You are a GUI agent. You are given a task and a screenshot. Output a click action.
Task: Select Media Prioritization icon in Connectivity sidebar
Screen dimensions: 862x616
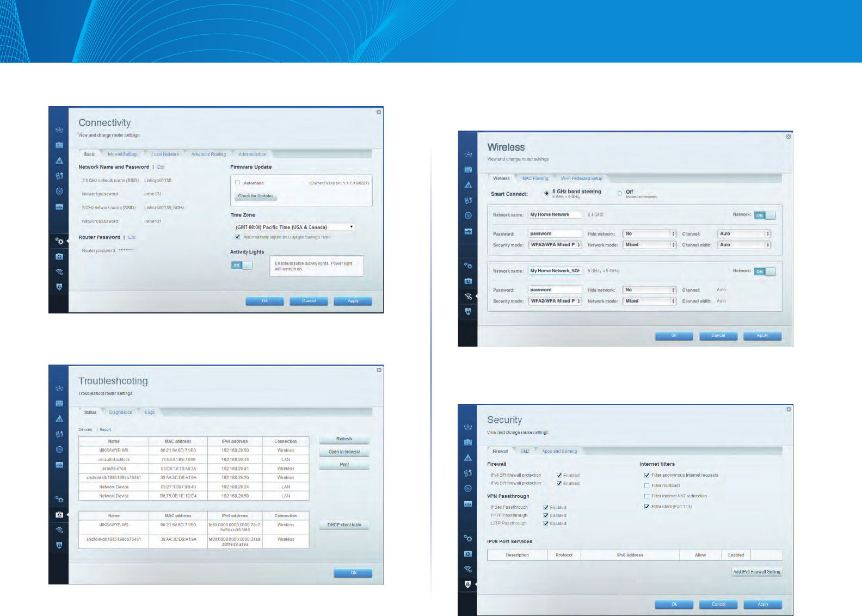[x=59, y=176]
